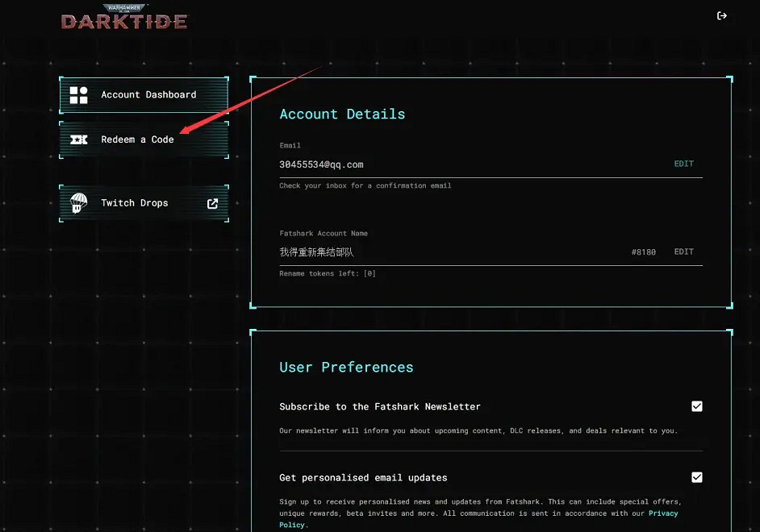Click the Fatshark Account Name text field
This screenshot has height=532, width=760.
316,252
